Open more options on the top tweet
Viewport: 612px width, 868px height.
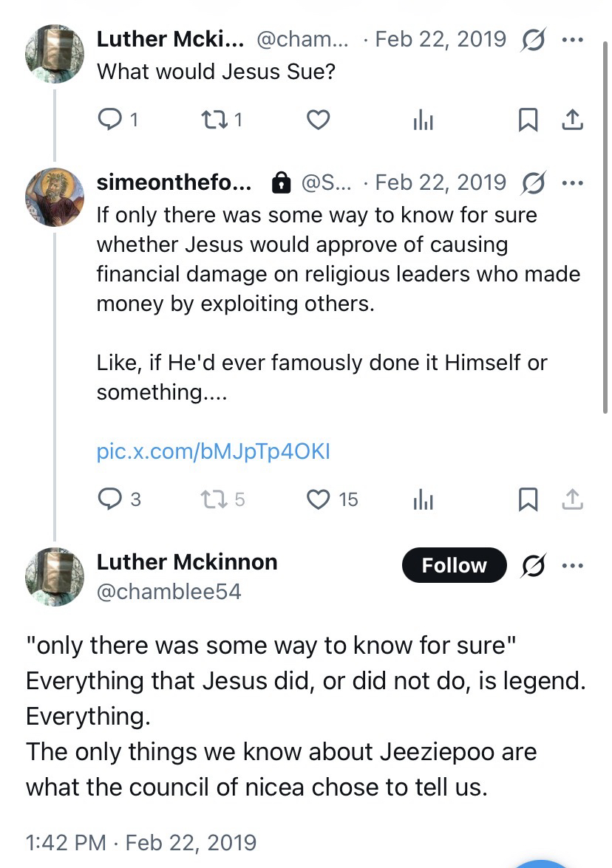click(x=573, y=38)
